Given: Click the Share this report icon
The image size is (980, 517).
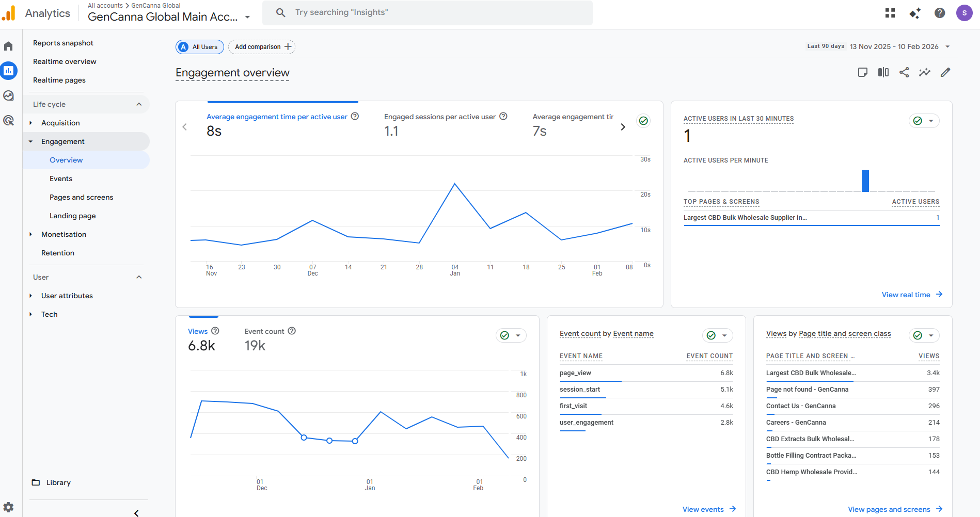Looking at the screenshot, I should [x=904, y=73].
